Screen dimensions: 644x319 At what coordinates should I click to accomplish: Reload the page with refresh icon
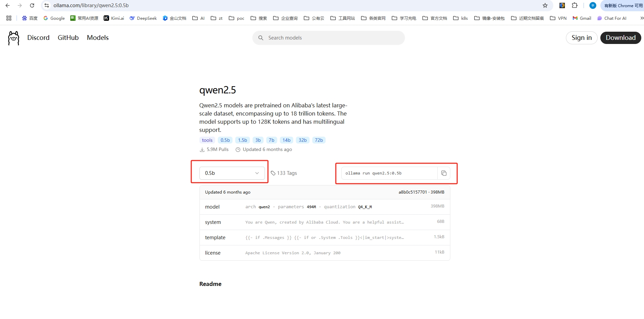tap(32, 5)
